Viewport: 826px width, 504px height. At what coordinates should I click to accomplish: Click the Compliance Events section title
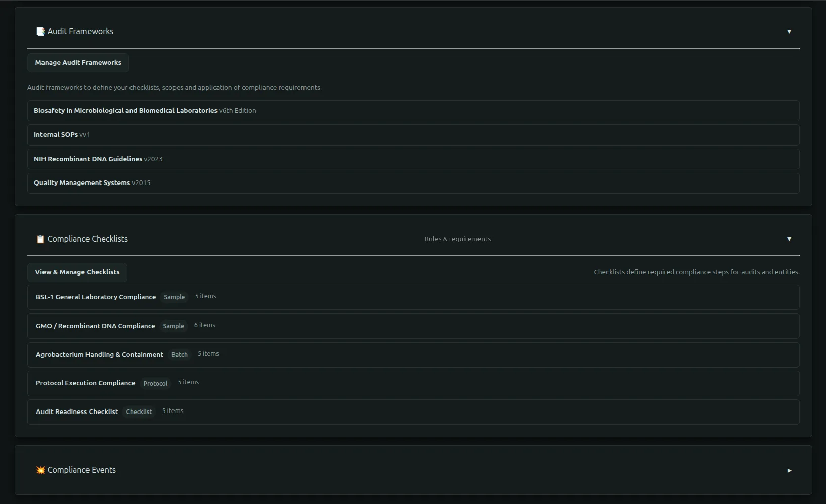pyautogui.click(x=81, y=470)
